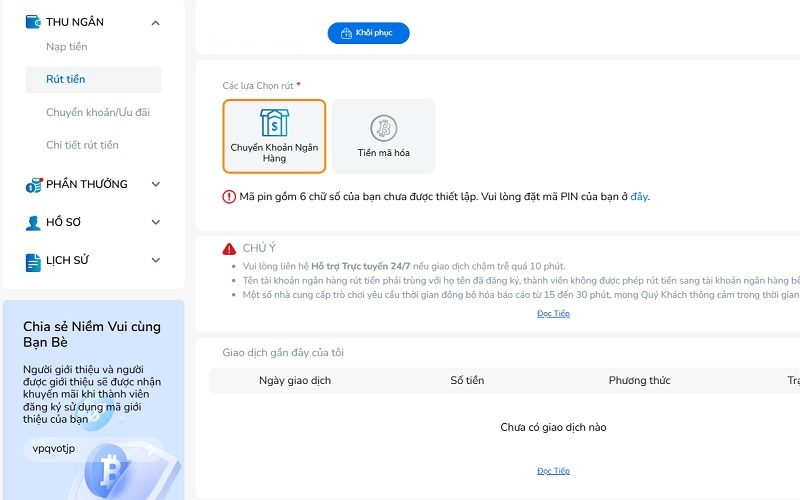Click the bank building icon
This screenshot has height=500, width=800.
273,123
